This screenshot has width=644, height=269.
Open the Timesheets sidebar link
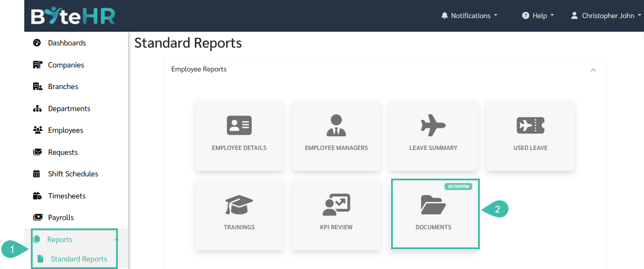tap(67, 196)
